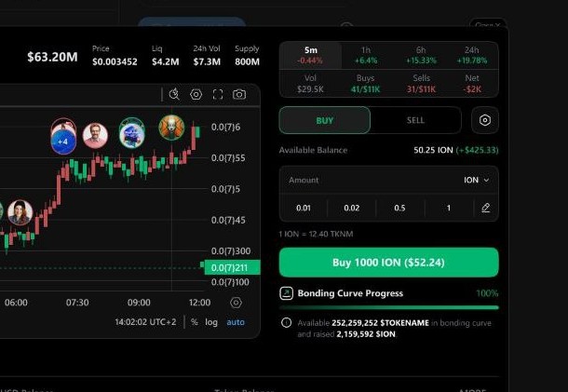Toggle auto scale on chart

[x=236, y=322]
